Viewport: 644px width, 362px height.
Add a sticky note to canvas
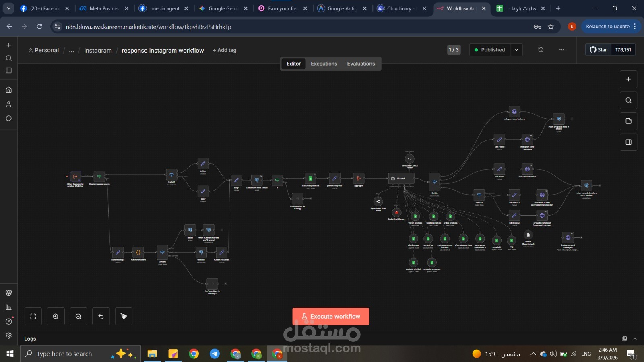click(628, 121)
